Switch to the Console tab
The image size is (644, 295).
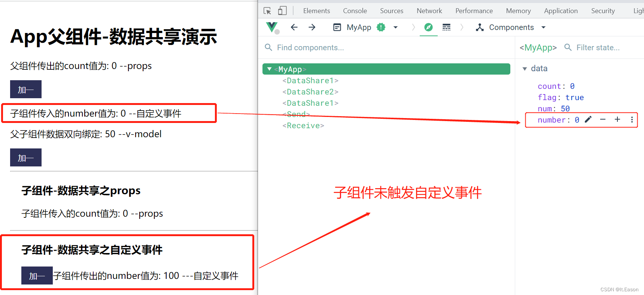point(355,11)
